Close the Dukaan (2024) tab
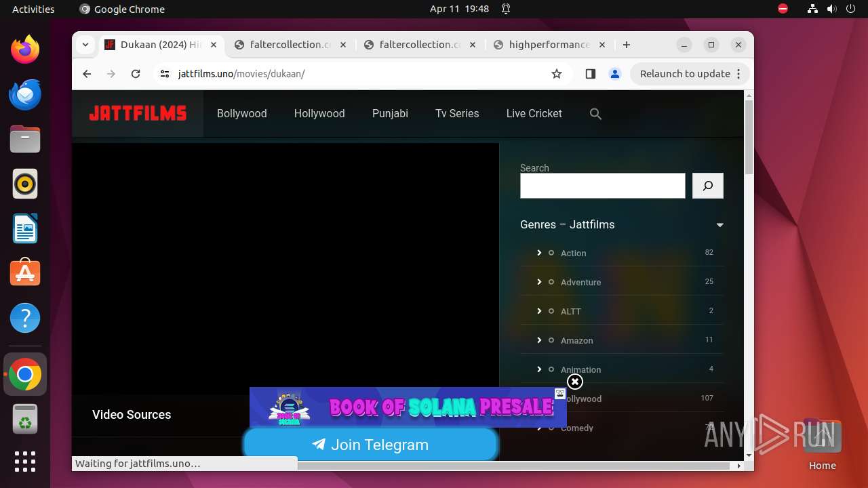The height and width of the screenshot is (488, 868). [x=214, y=45]
